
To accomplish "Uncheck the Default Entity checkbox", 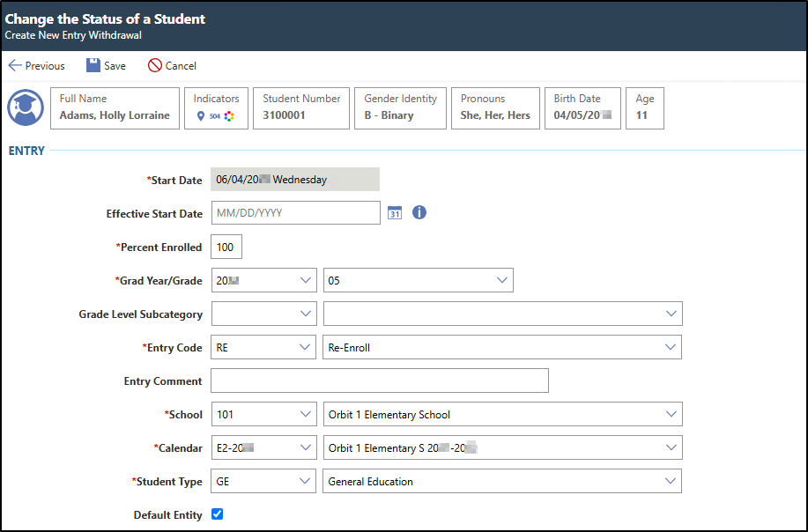I will (x=218, y=514).
